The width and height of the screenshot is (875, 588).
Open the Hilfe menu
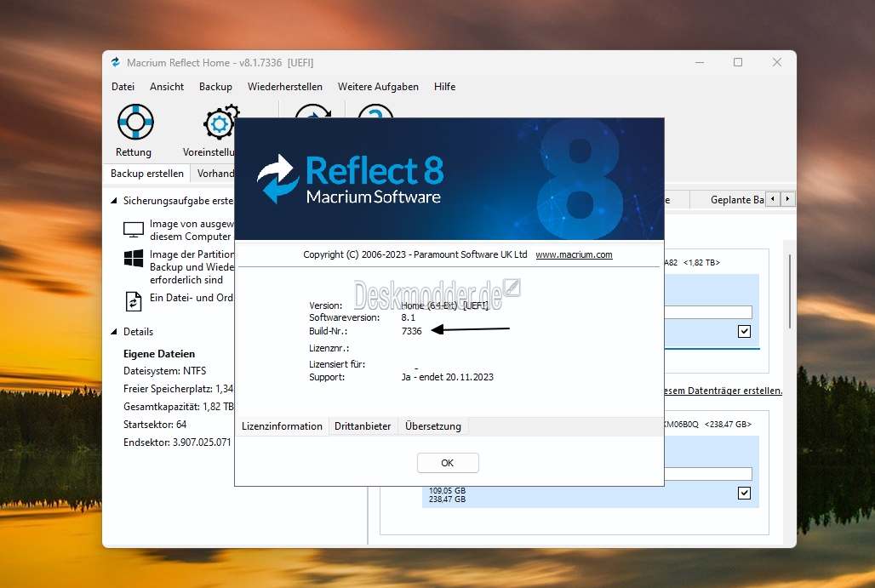[445, 87]
